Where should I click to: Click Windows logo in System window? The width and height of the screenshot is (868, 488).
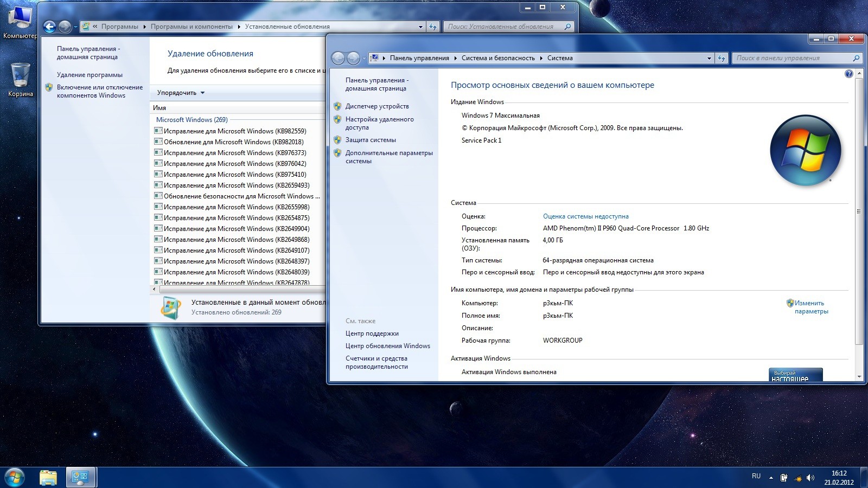(x=806, y=150)
